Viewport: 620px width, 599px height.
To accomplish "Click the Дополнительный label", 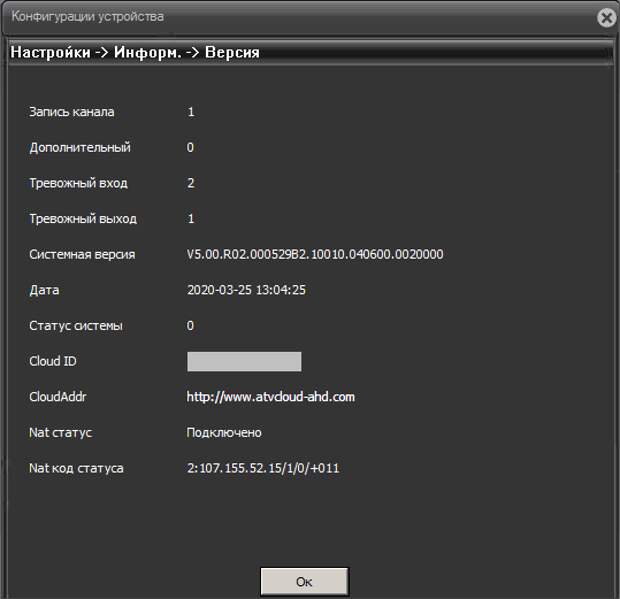I will coord(80,147).
